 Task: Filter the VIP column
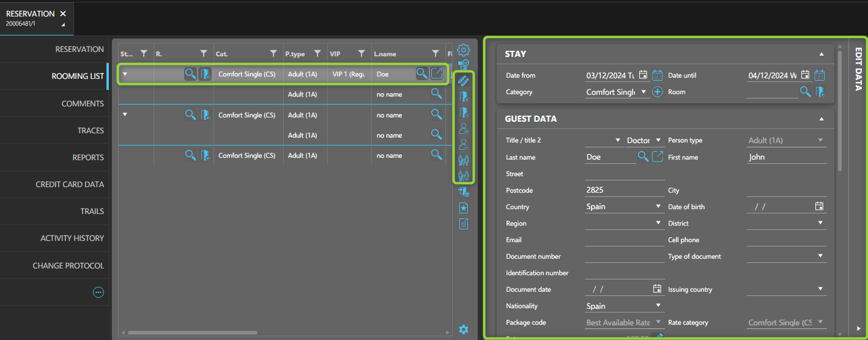click(x=362, y=54)
